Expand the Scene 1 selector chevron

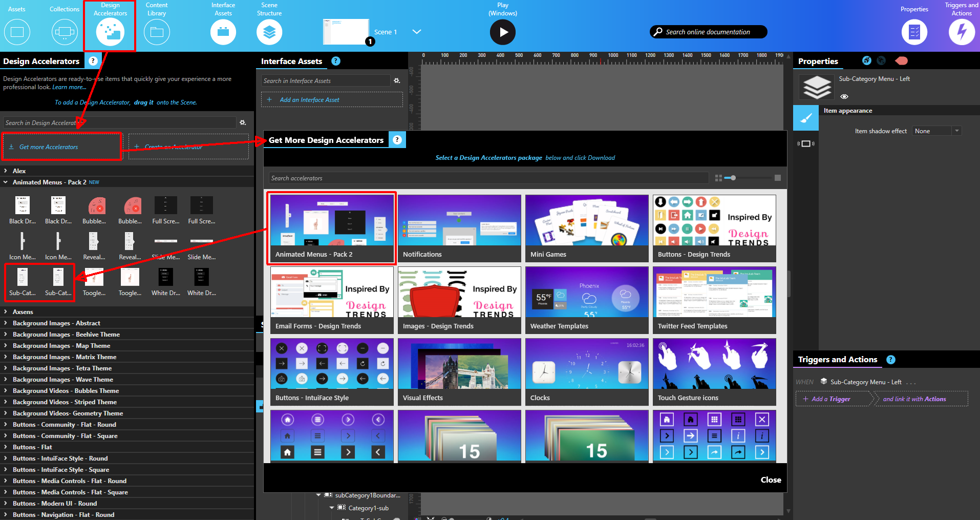pyautogui.click(x=417, y=32)
